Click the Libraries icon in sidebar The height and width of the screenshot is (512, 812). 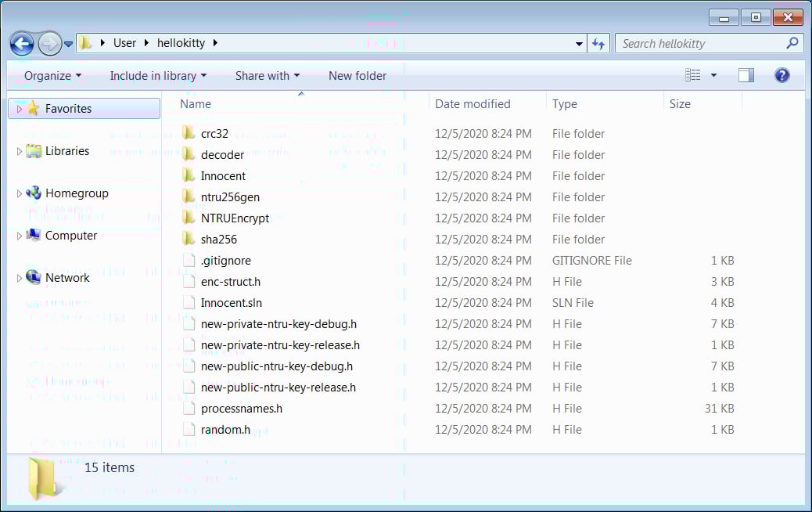point(34,151)
